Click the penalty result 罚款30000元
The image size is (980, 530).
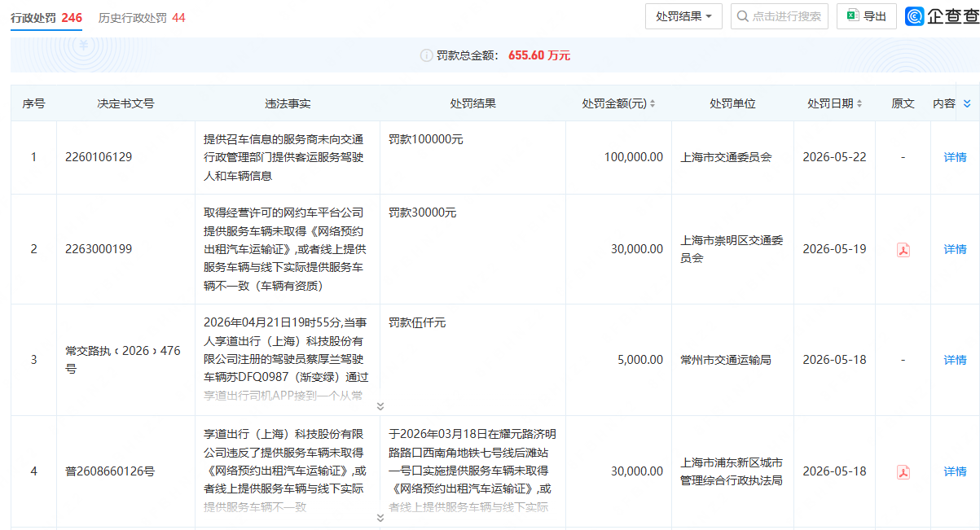coord(423,212)
